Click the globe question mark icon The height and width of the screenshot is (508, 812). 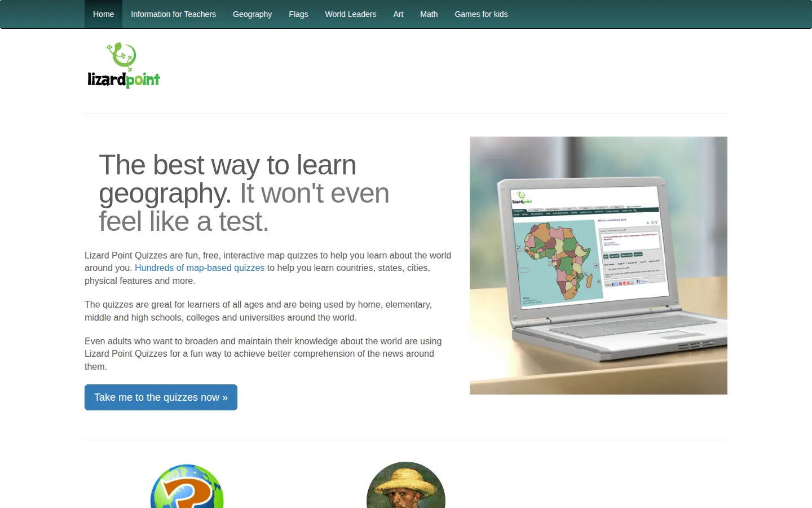point(187,486)
